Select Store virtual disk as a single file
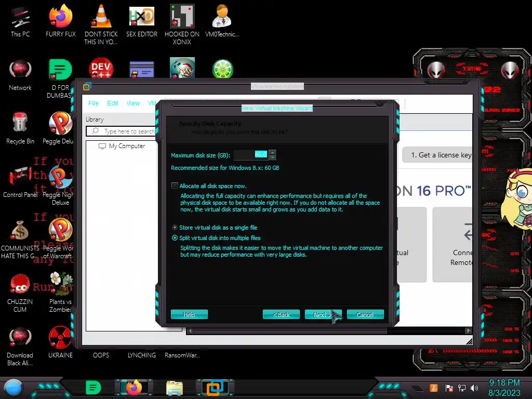This screenshot has width=532, height=399. pos(175,228)
